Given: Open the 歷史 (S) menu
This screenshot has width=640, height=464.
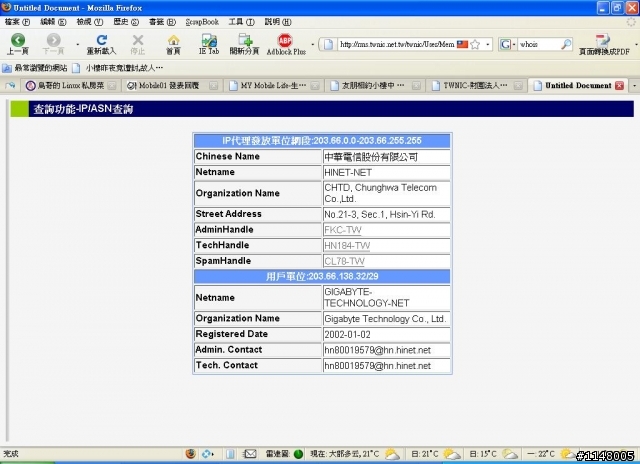Looking at the screenshot, I should pyautogui.click(x=126, y=22).
